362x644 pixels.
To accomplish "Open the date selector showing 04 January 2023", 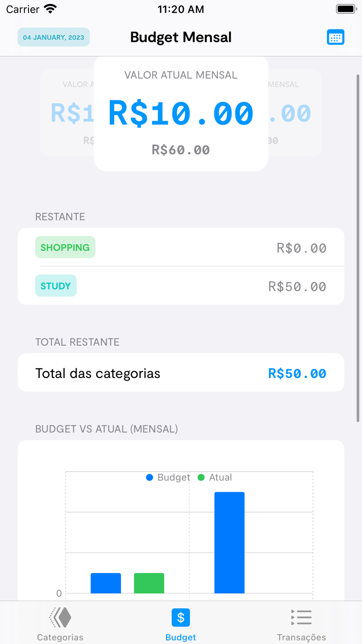I will click(x=53, y=37).
